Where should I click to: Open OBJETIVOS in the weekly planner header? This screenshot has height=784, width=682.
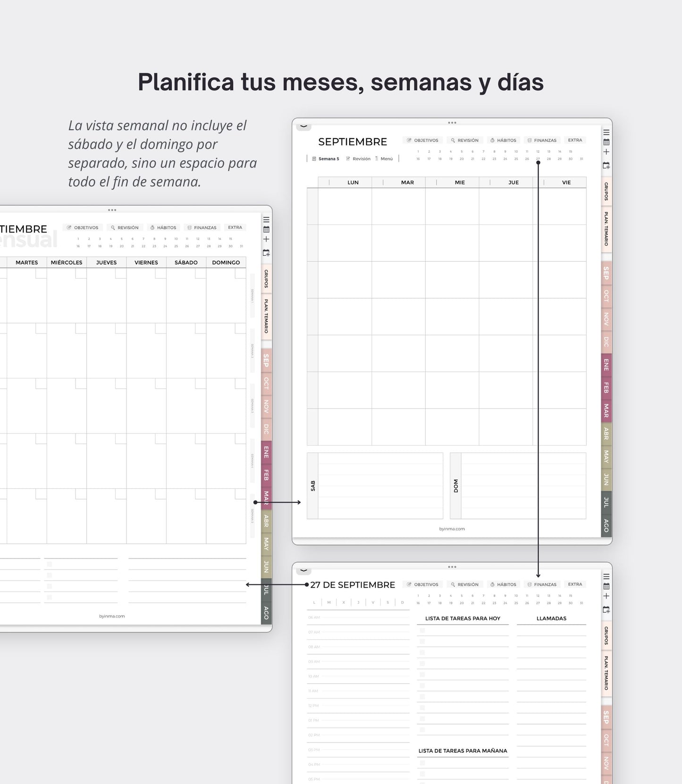423,141
